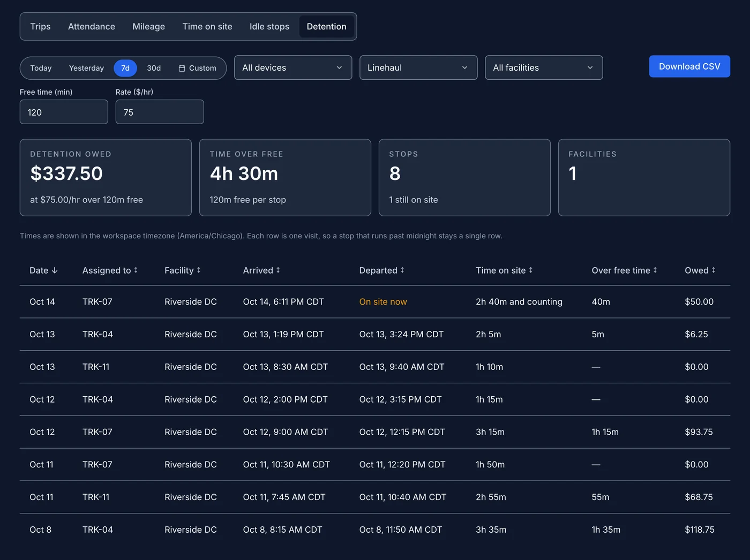The height and width of the screenshot is (560, 750).
Task: Sort by the Over free time column
Action: (624, 270)
